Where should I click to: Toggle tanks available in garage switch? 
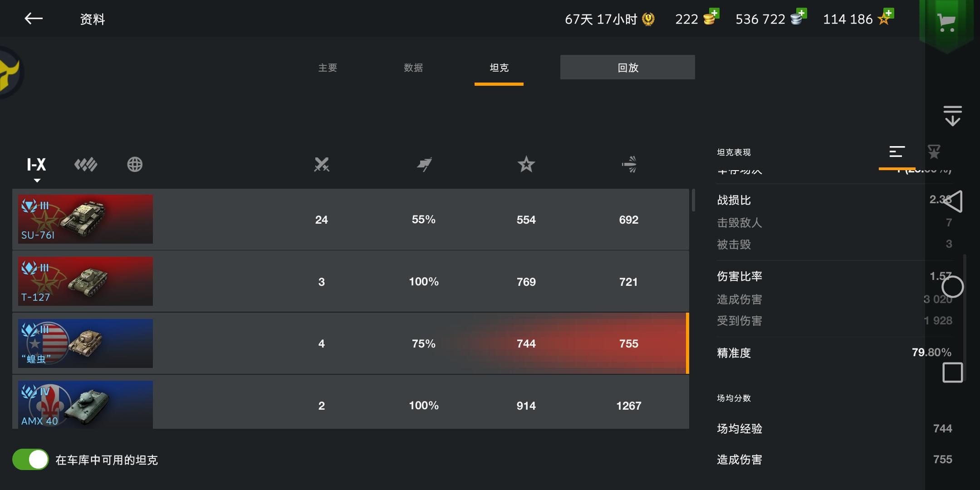[30, 460]
